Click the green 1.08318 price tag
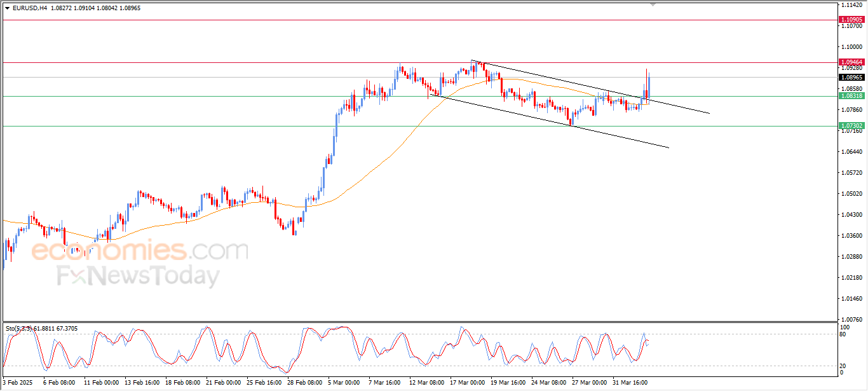868x391 pixels. coord(851,96)
